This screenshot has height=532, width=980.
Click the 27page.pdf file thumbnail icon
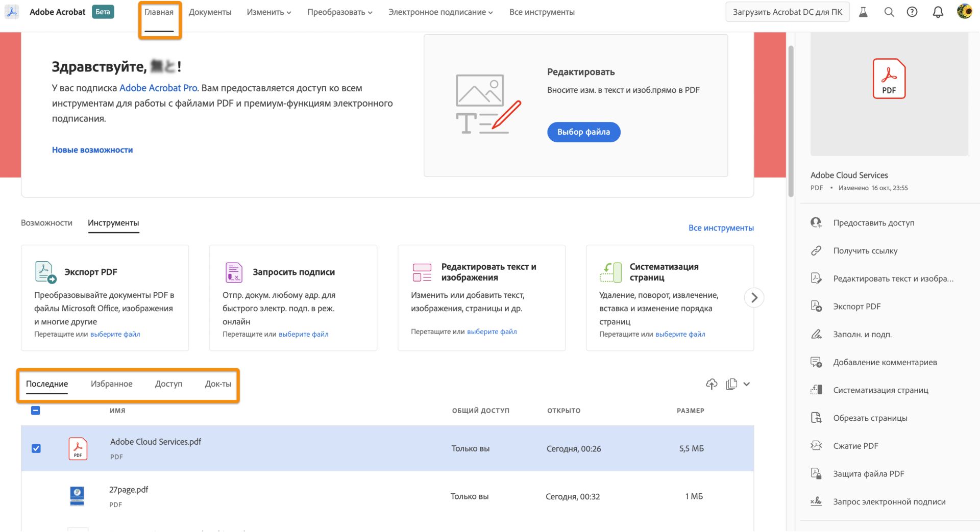[77, 496]
